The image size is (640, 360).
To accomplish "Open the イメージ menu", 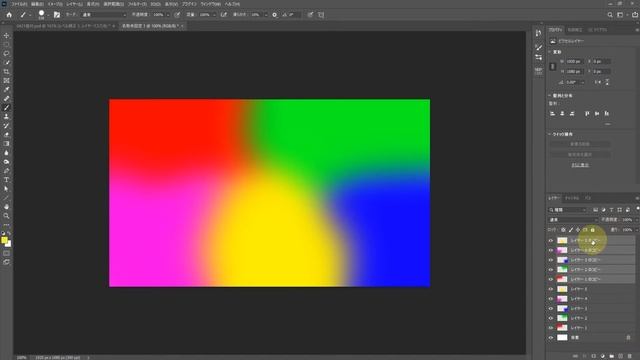I will click(x=56, y=4).
